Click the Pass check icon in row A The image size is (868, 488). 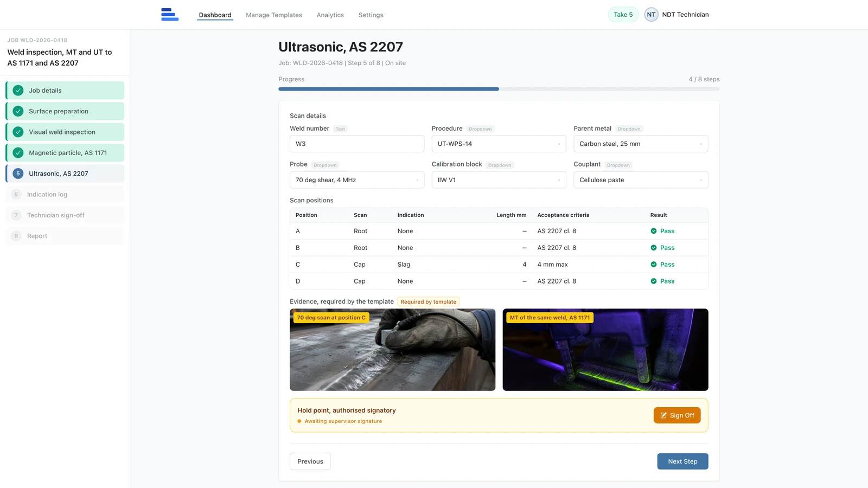[654, 231]
